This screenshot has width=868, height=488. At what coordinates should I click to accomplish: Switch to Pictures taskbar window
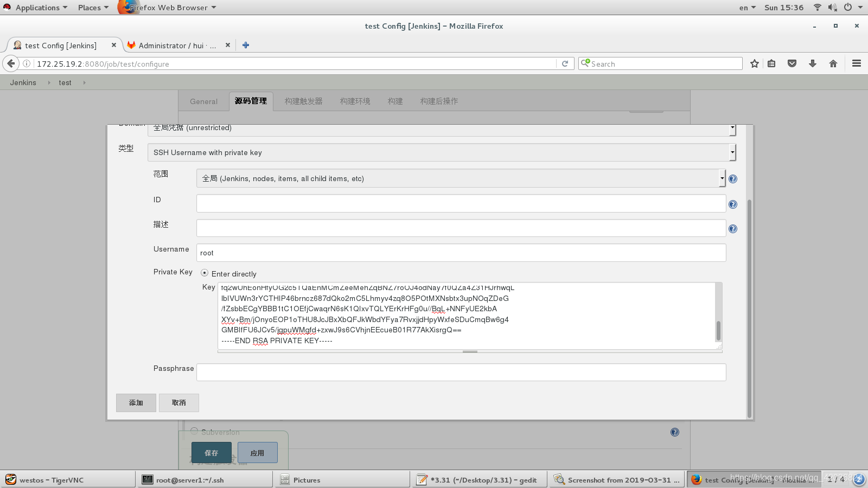pos(343,479)
